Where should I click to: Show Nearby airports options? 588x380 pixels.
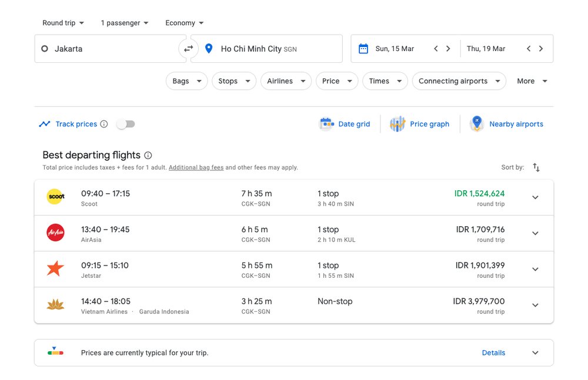click(x=507, y=124)
